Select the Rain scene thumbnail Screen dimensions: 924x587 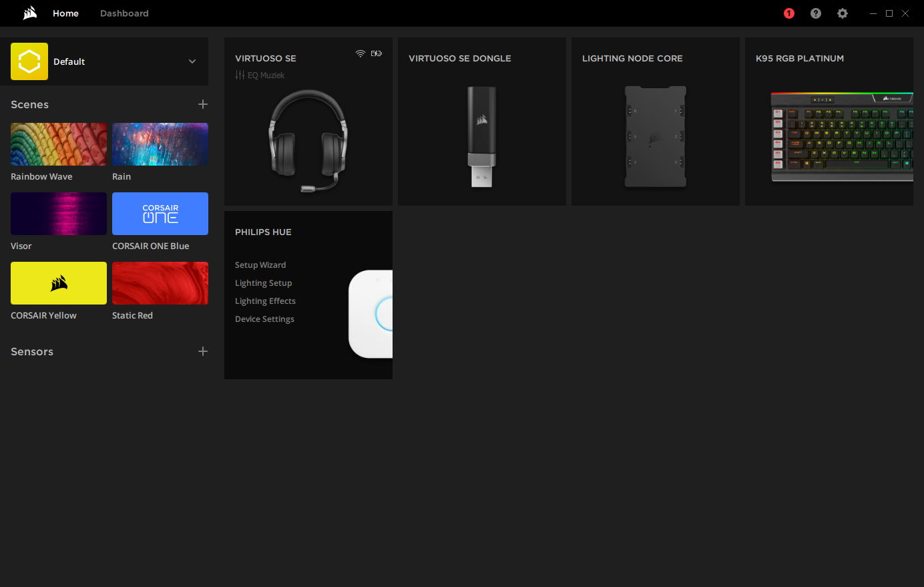tap(160, 144)
